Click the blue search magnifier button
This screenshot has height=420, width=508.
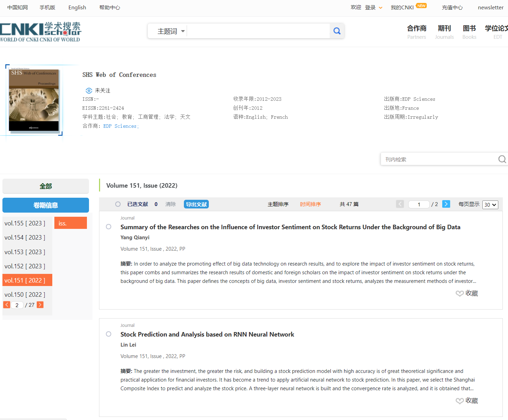(337, 31)
